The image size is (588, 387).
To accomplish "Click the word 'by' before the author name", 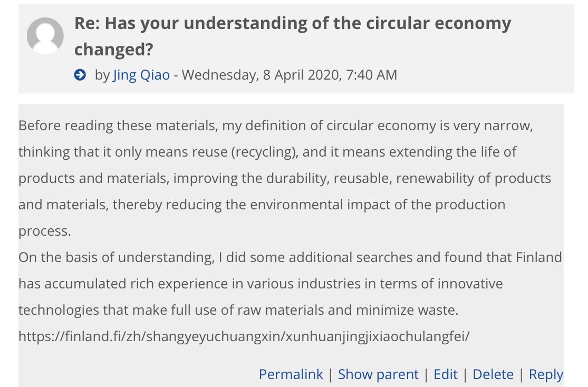I will (102, 75).
